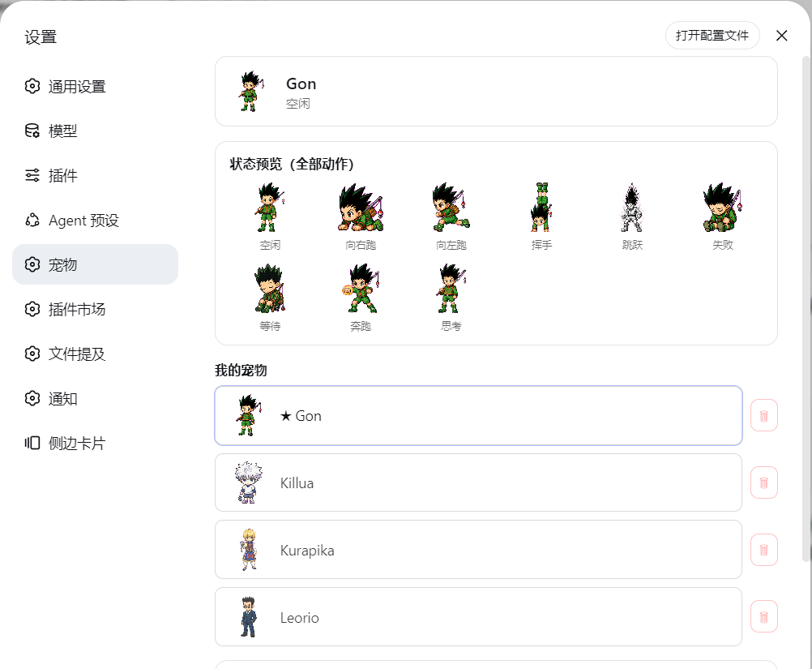Click the gear icon beside 通知
This screenshot has width=812, height=669.
click(x=32, y=398)
